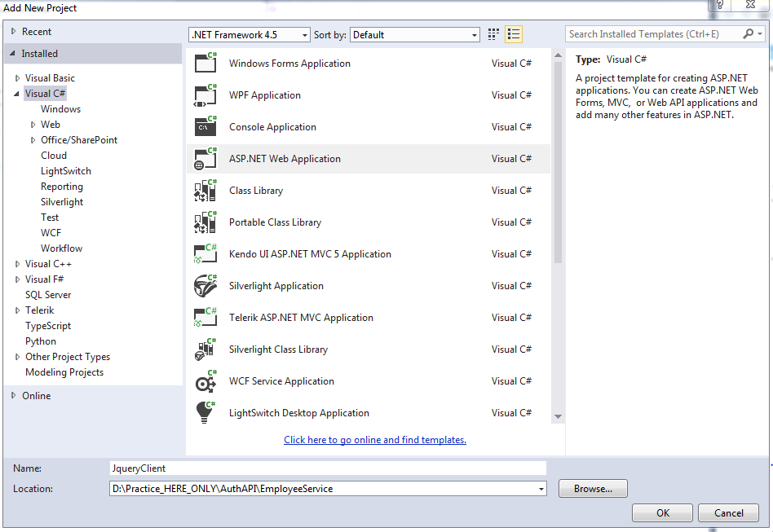Click the dialog help question mark button

tap(720, 5)
